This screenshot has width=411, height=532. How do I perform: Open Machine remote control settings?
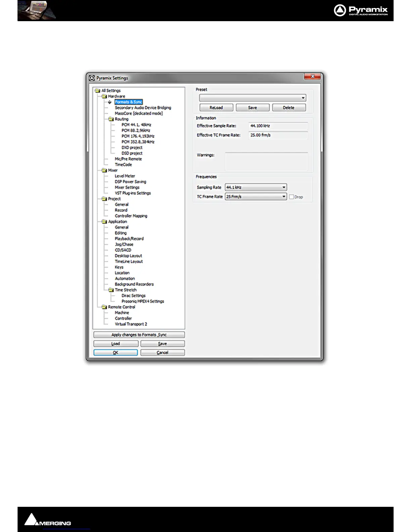[x=122, y=313]
